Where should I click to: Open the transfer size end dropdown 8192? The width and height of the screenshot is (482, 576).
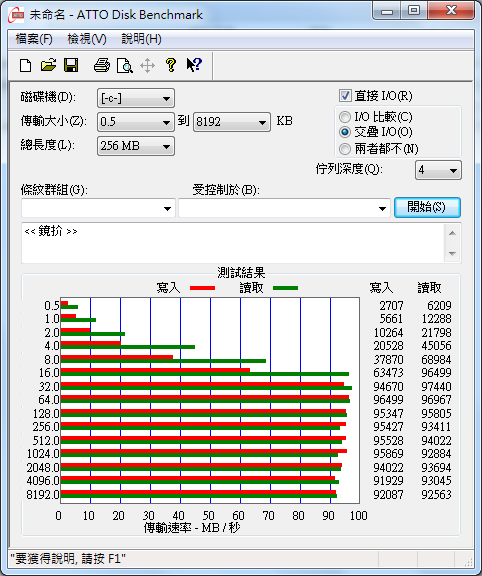232,122
